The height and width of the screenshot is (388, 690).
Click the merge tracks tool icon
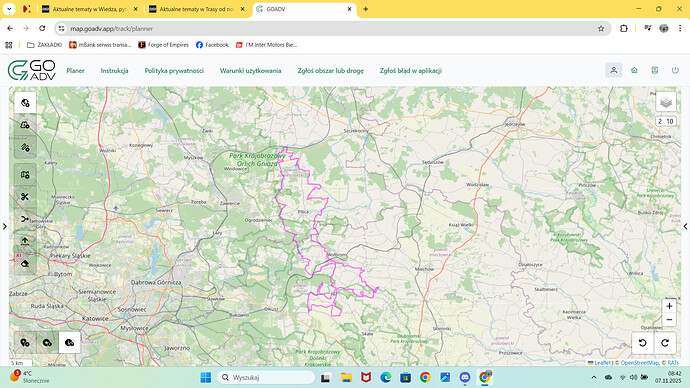point(25,219)
